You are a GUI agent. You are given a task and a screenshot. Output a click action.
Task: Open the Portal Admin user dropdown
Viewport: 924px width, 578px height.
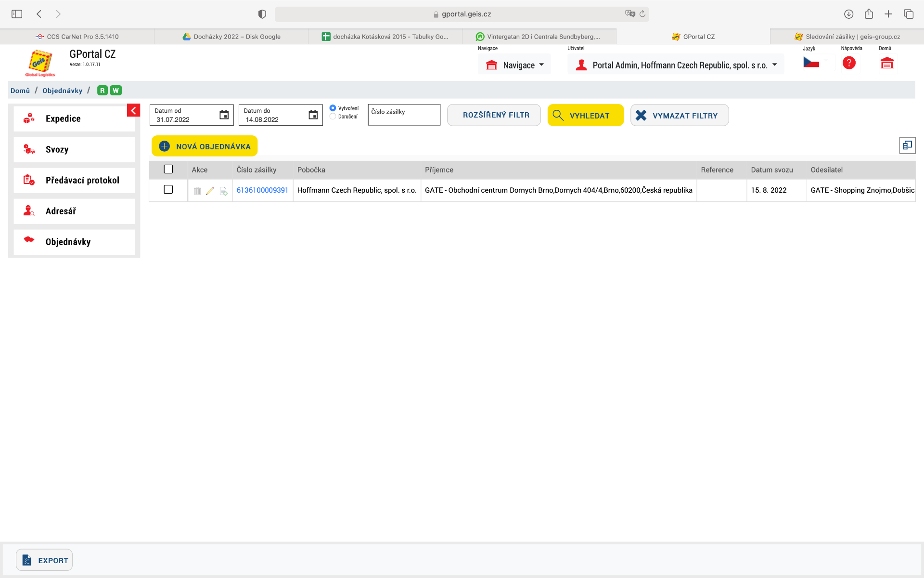[676, 65]
